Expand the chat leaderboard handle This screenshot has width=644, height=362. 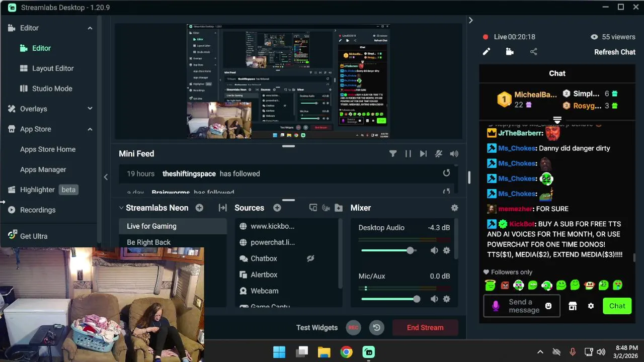(x=557, y=120)
